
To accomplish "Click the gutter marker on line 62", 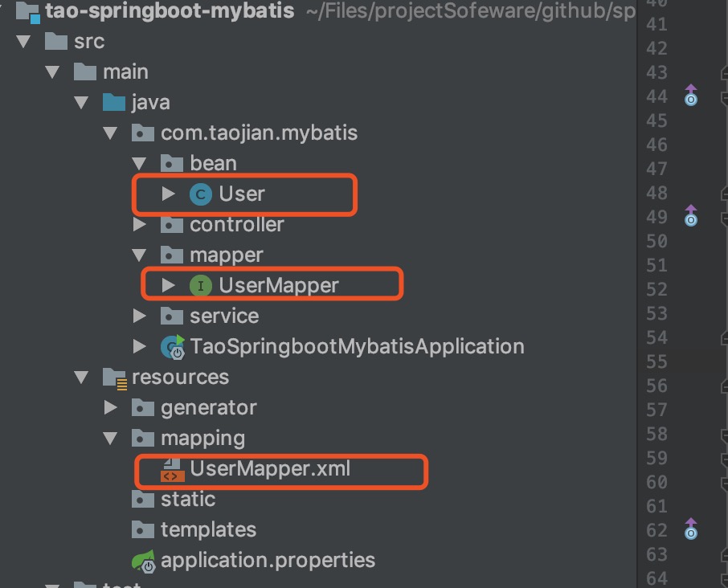I will pos(690,529).
